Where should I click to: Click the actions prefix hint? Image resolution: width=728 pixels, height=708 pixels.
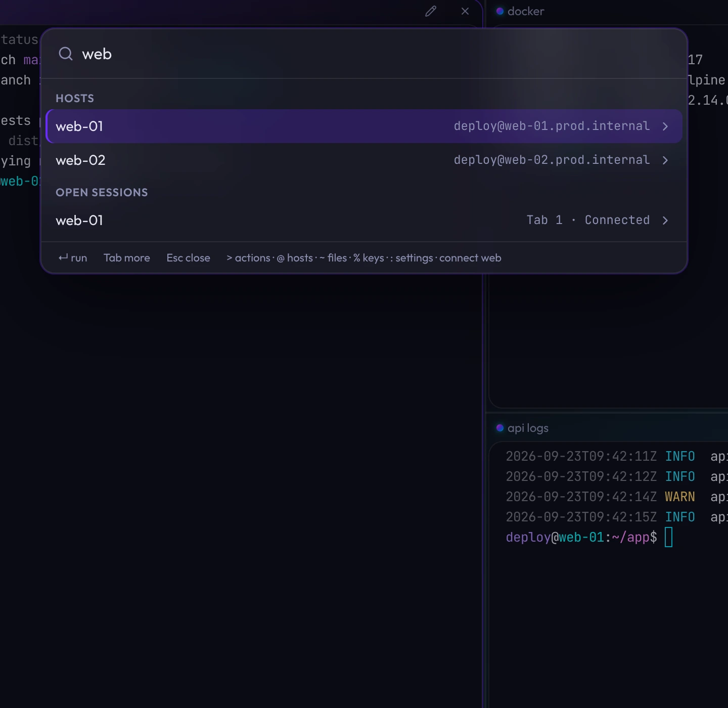pos(248,258)
